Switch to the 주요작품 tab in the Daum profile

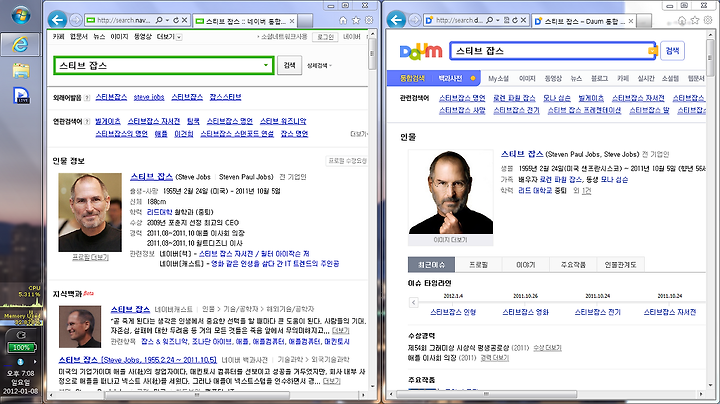point(573,265)
